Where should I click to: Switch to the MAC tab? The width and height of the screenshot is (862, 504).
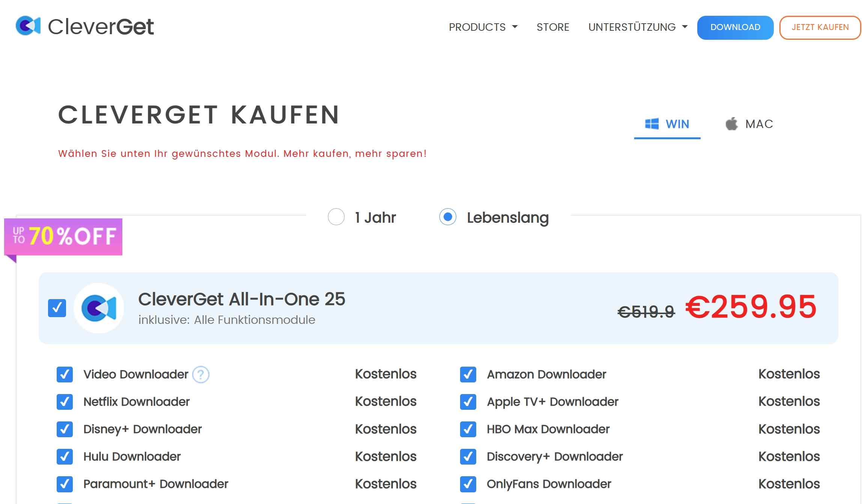[x=759, y=123]
